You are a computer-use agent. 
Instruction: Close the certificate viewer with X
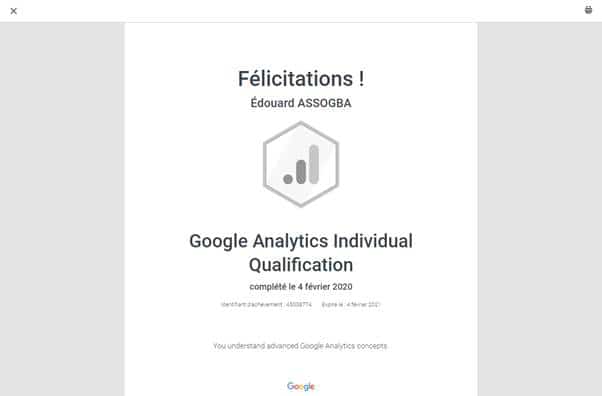[13, 11]
